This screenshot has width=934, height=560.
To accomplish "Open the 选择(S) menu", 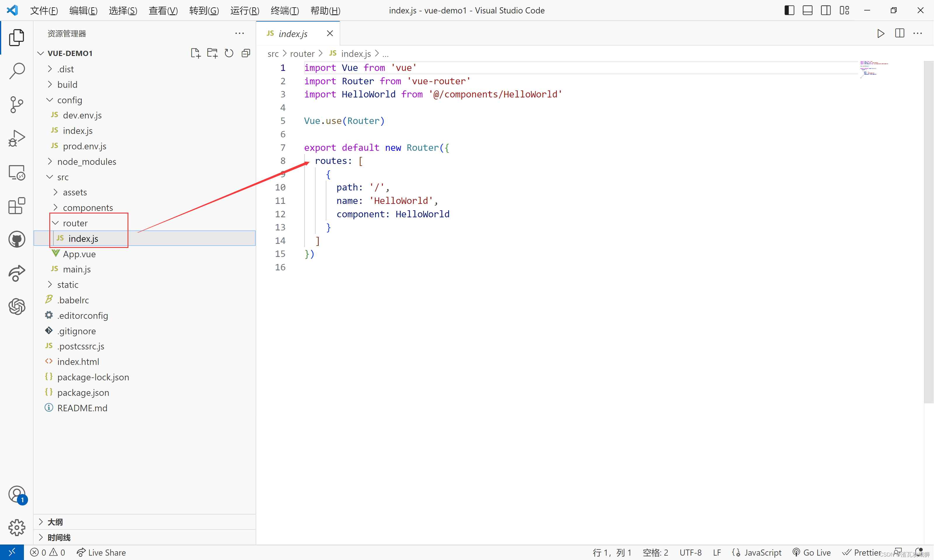I will (x=123, y=10).
